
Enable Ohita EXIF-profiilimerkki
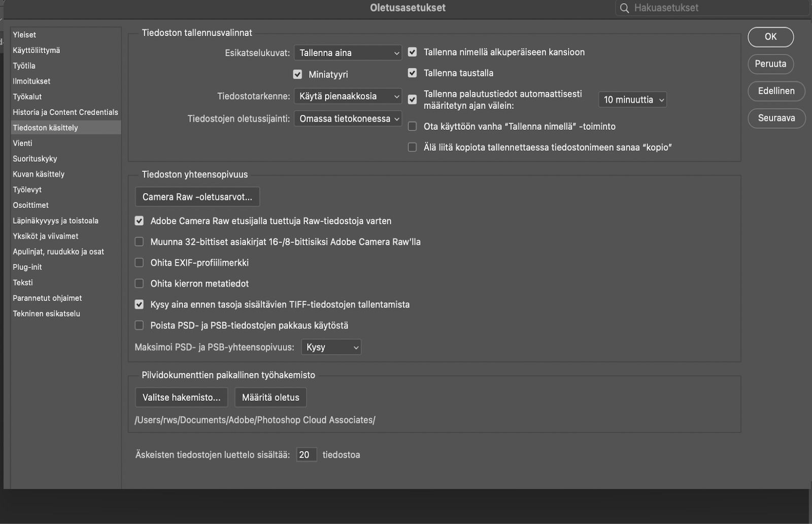(x=139, y=262)
